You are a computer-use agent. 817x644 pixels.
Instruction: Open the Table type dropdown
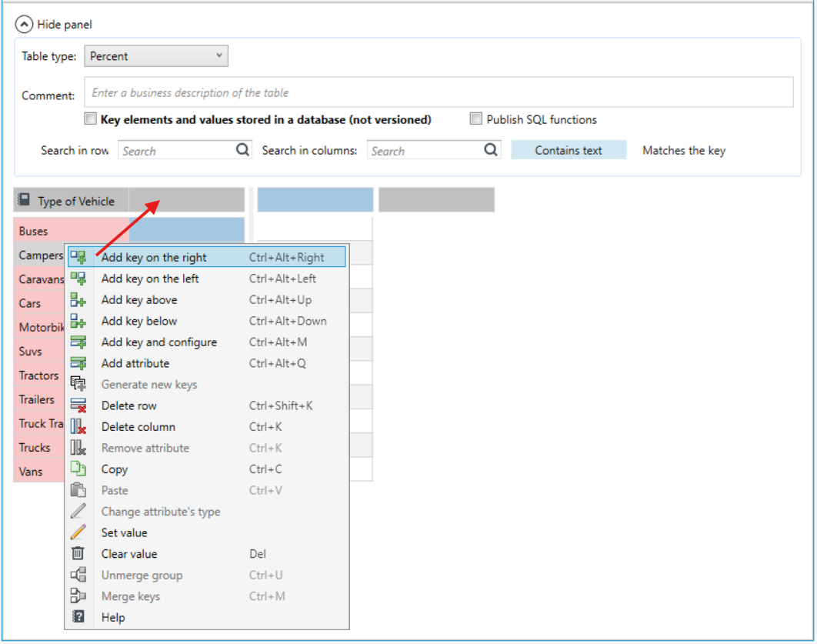pos(156,55)
